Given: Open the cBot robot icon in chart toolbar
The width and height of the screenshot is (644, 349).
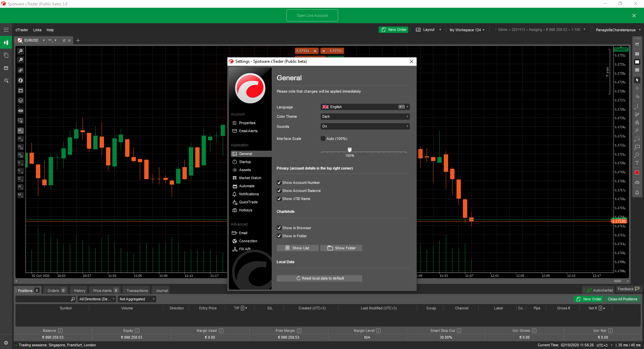Looking at the screenshot, I should point(20,90).
